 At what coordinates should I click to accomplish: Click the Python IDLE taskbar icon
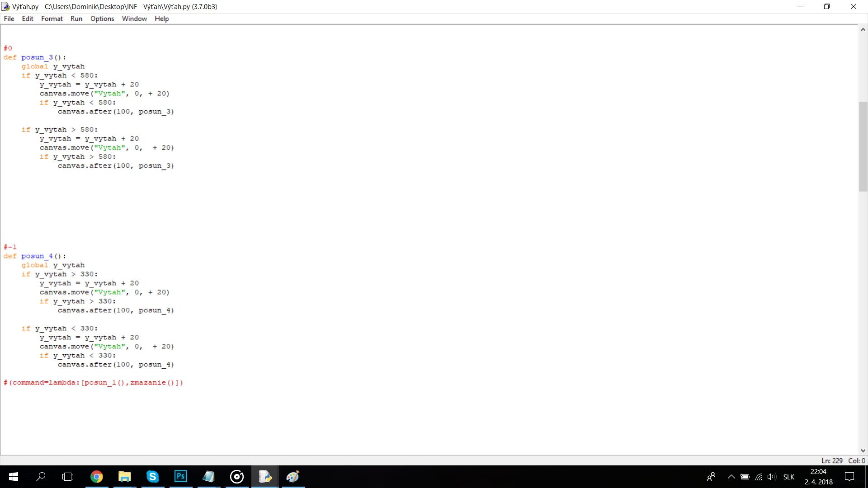pyautogui.click(x=265, y=477)
